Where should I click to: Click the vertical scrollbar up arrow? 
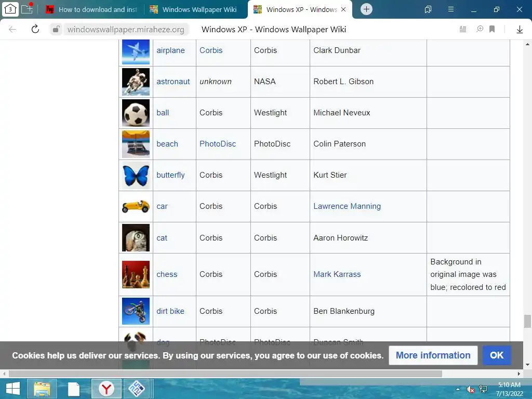tap(527, 44)
